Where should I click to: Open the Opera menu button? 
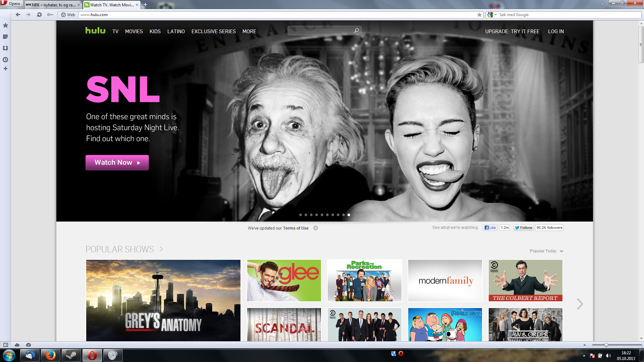(11, 3)
